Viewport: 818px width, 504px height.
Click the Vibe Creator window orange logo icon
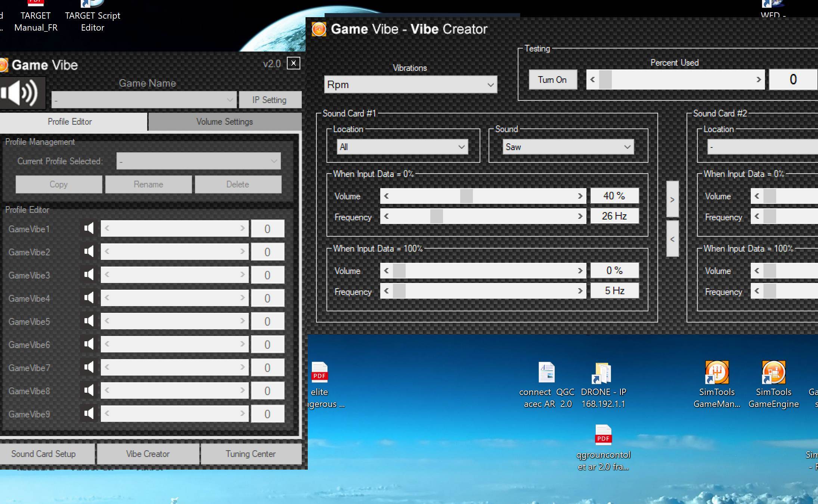(x=319, y=29)
